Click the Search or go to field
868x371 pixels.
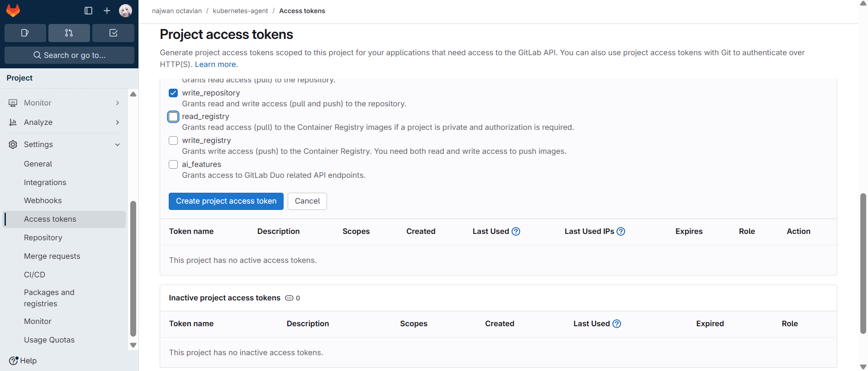click(x=69, y=55)
